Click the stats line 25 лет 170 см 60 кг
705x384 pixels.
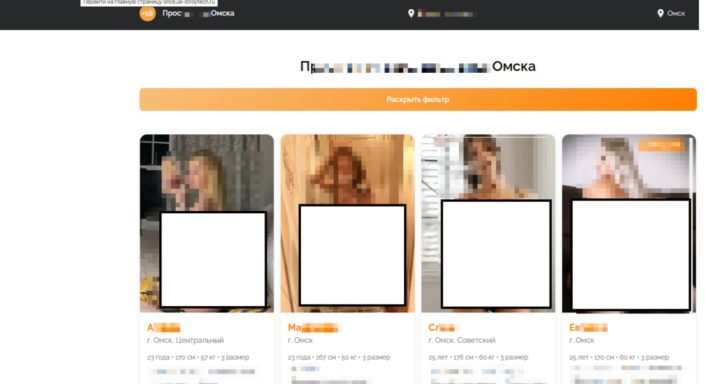[619, 357]
